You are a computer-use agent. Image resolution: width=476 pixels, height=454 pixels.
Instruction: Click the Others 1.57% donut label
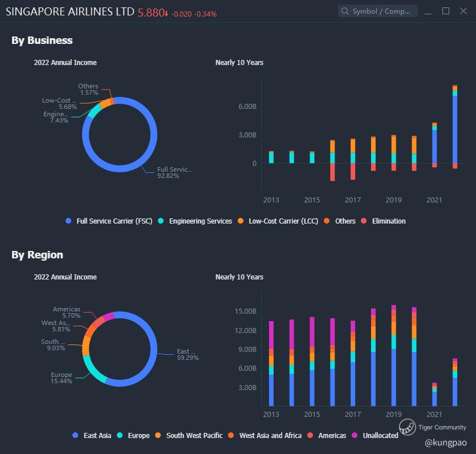[x=88, y=90]
